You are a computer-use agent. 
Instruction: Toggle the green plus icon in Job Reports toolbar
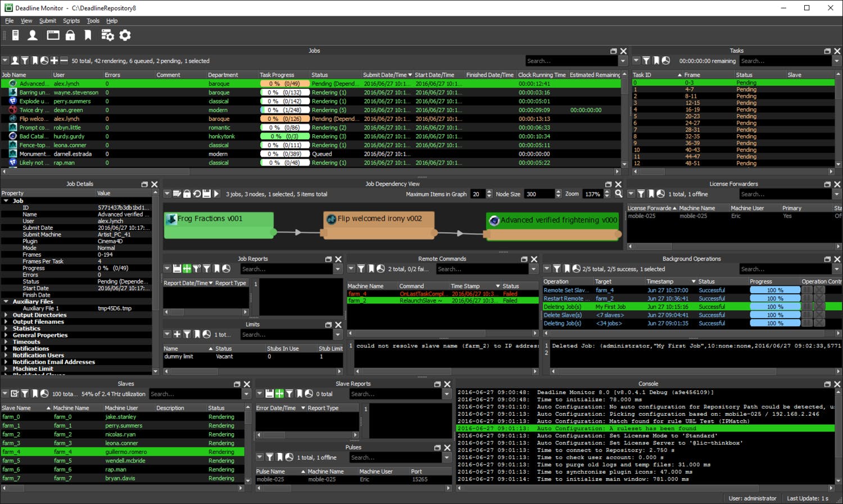(x=187, y=269)
